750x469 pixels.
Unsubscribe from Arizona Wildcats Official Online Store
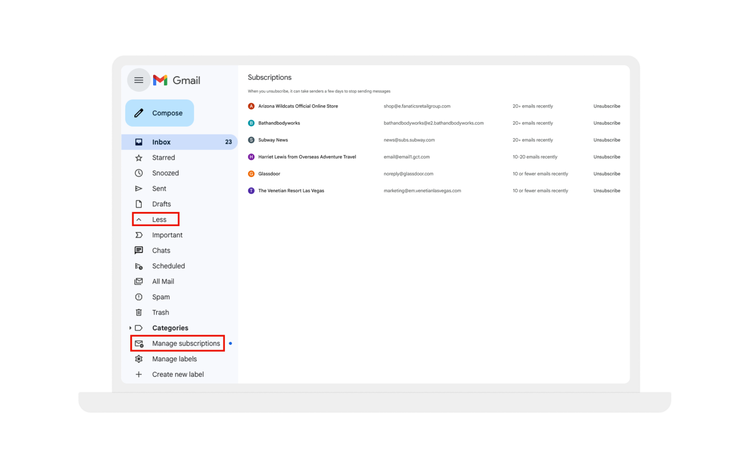pyautogui.click(x=606, y=106)
